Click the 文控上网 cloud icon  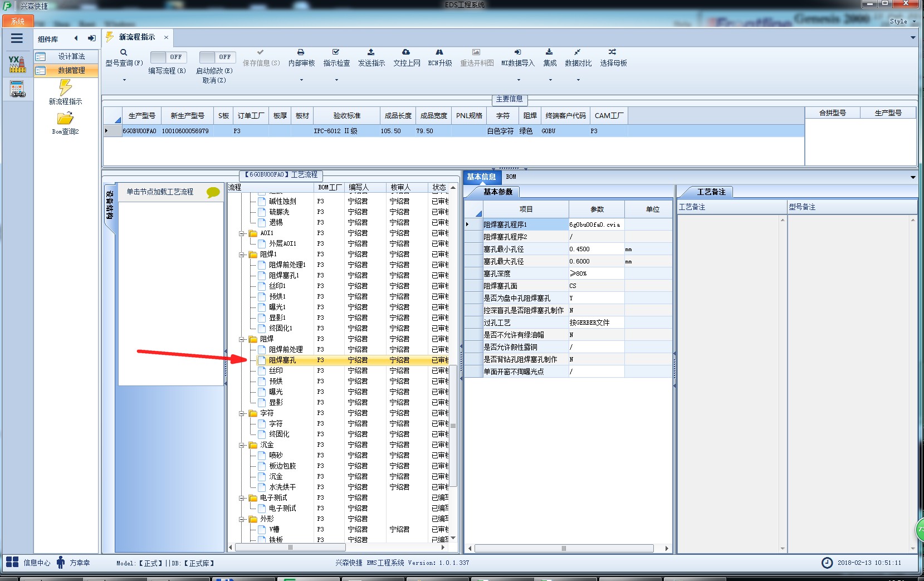click(406, 52)
